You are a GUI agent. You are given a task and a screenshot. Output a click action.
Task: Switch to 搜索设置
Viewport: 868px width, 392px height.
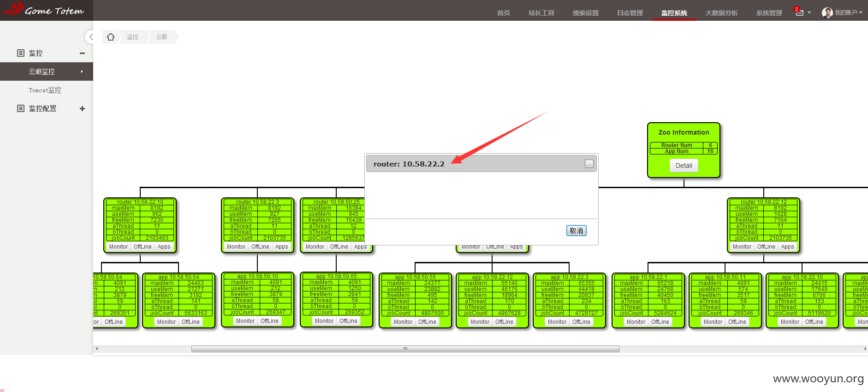[x=586, y=13]
